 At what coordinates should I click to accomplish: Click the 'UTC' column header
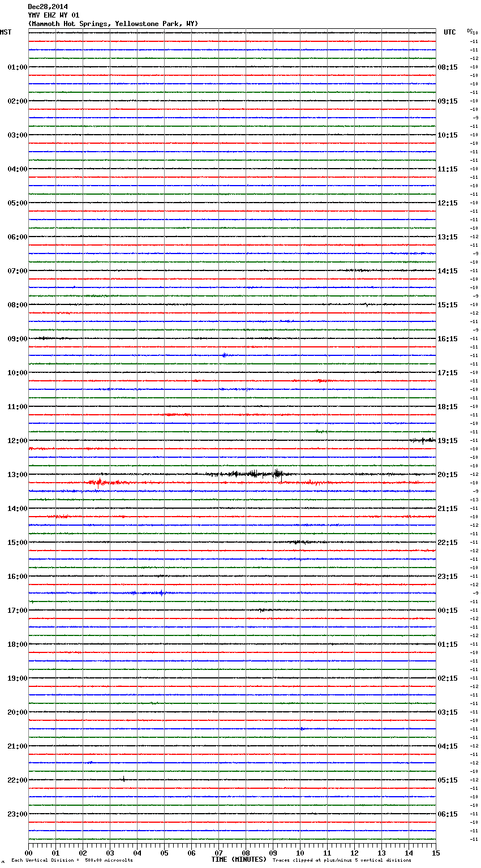[450, 32]
